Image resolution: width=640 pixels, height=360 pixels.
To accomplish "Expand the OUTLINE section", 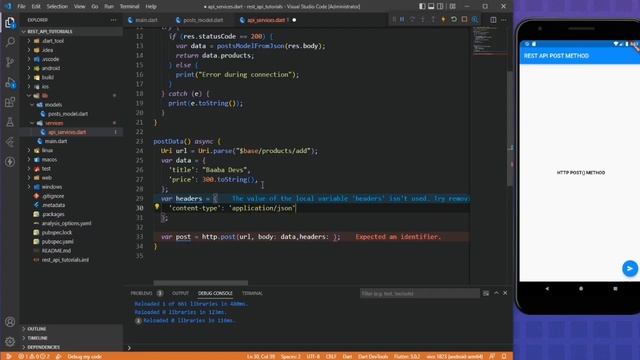I will tap(71, 329).
